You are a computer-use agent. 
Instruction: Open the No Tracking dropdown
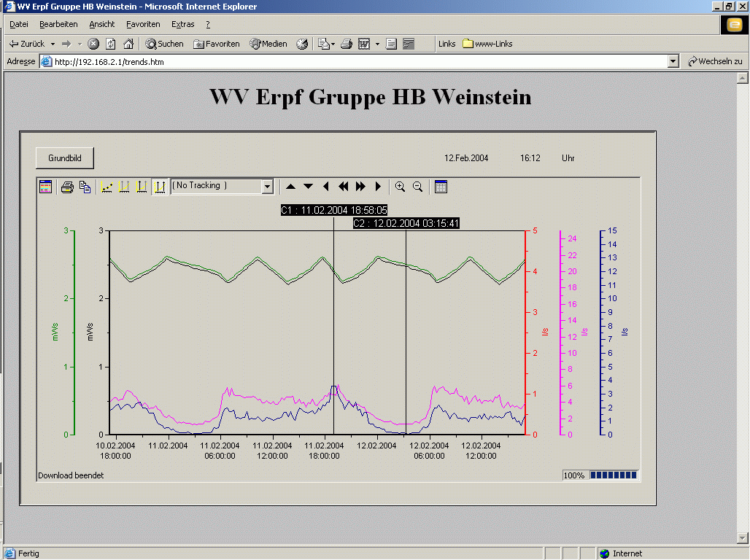click(x=268, y=186)
